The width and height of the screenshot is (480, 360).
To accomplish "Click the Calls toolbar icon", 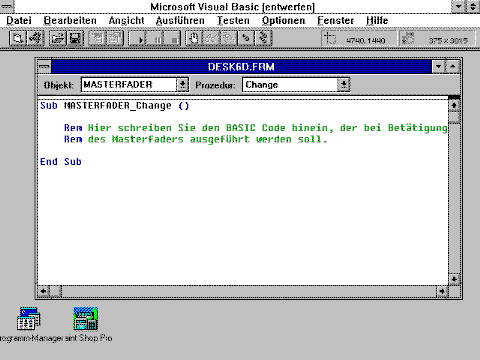I will 229,38.
